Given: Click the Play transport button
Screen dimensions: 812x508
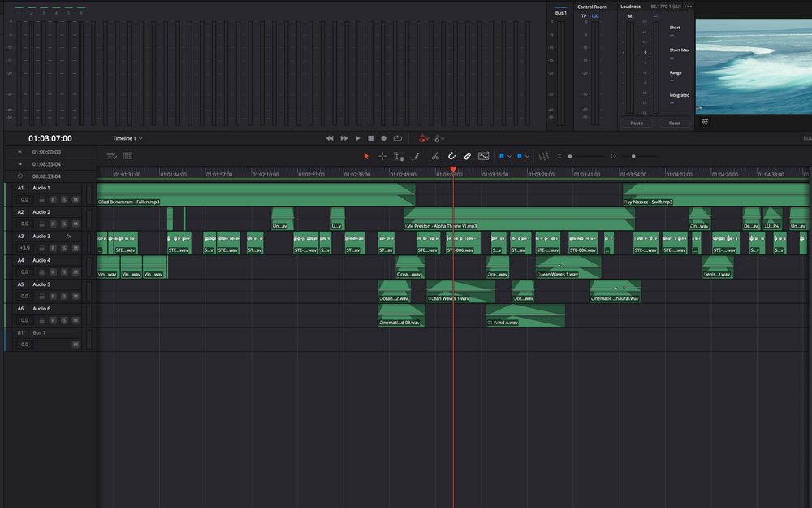Looking at the screenshot, I should tap(358, 138).
